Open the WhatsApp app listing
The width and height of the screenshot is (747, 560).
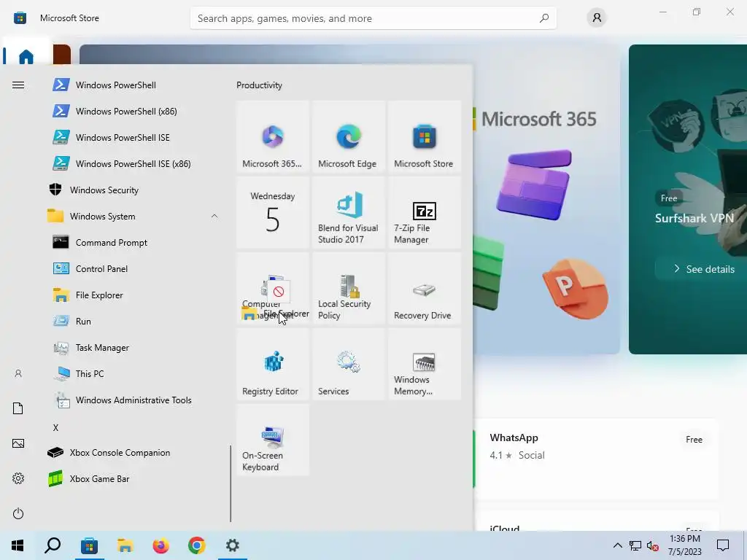[x=595, y=459]
